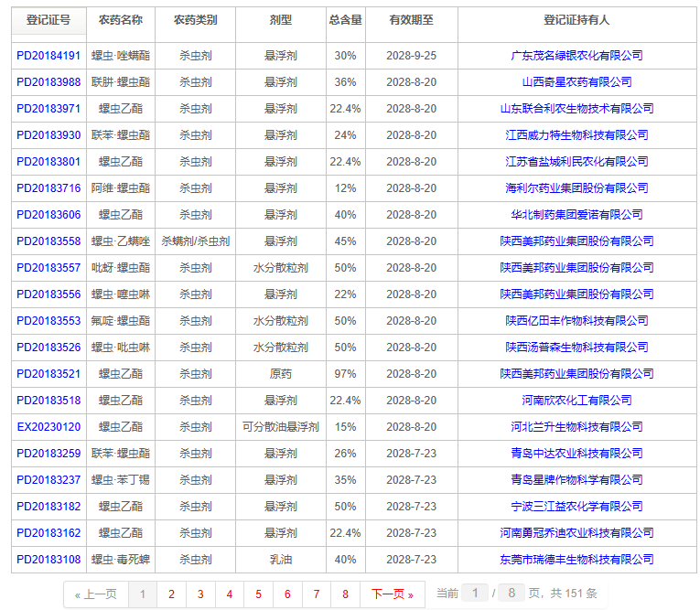Open registration PD20183558

click(48, 241)
